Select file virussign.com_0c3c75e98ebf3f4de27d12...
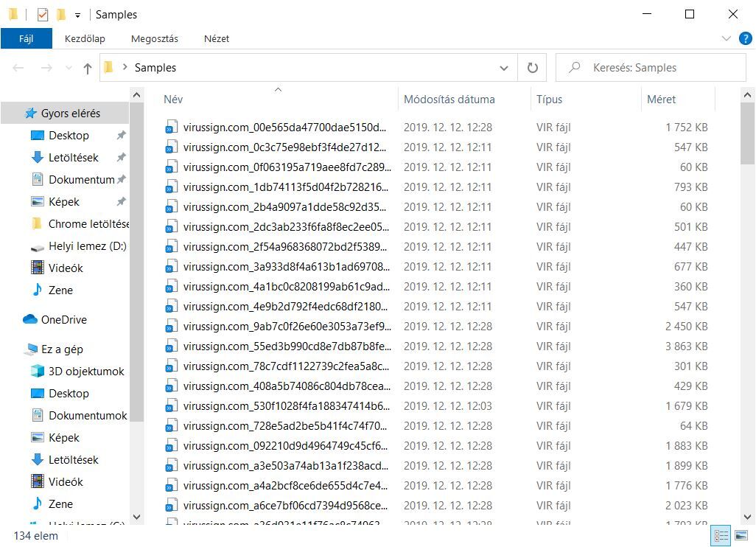This screenshot has width=756, height=547. click(x=284, y=147)
